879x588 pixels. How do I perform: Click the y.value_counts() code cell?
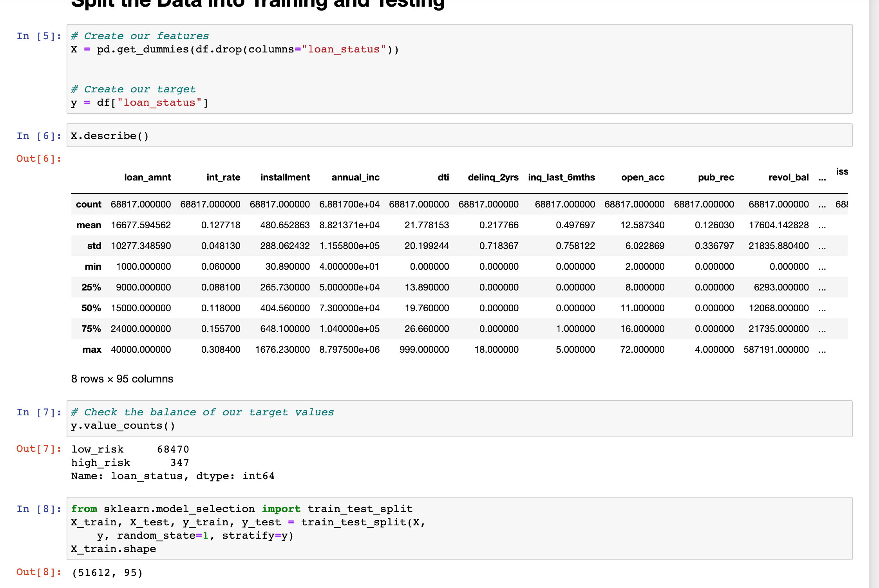click(459, 418)
